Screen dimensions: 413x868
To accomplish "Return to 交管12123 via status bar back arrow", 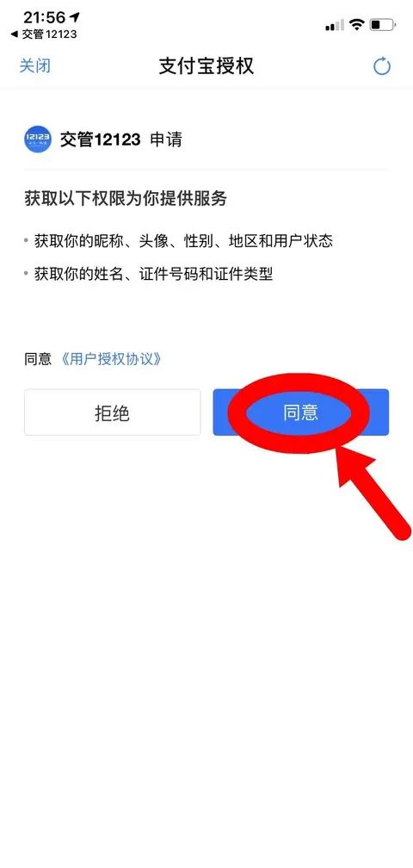I will coord(44,34).
